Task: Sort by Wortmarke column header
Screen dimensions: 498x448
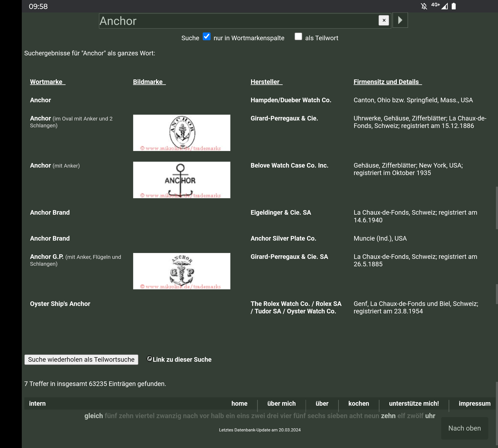Action: coord(48,82)
